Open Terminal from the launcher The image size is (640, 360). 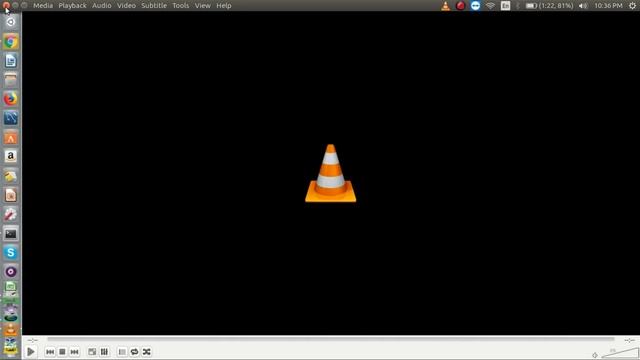click(11, 233)
